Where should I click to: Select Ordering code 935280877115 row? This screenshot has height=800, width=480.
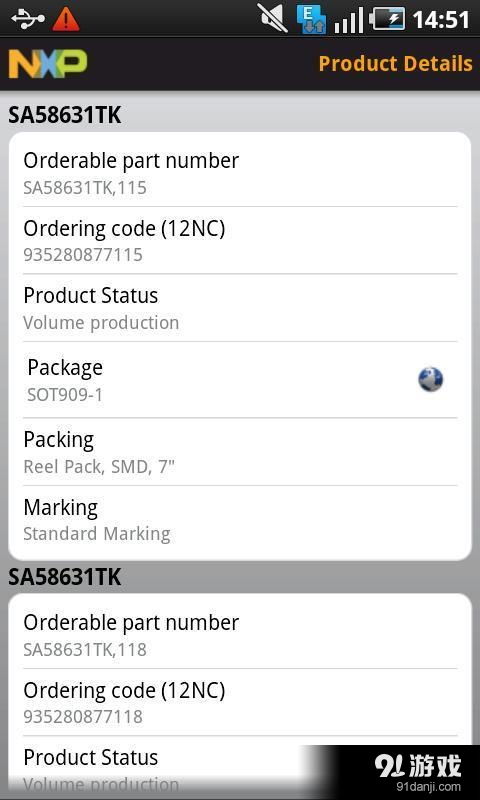(240, 240)
